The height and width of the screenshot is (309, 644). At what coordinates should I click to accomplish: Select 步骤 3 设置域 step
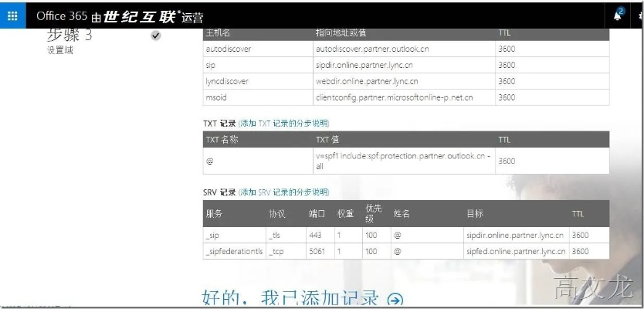[69, 41]
